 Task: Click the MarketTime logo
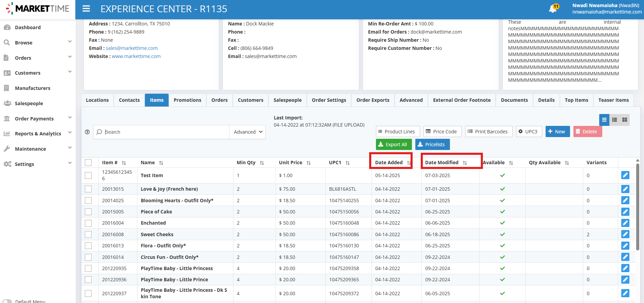38,9
